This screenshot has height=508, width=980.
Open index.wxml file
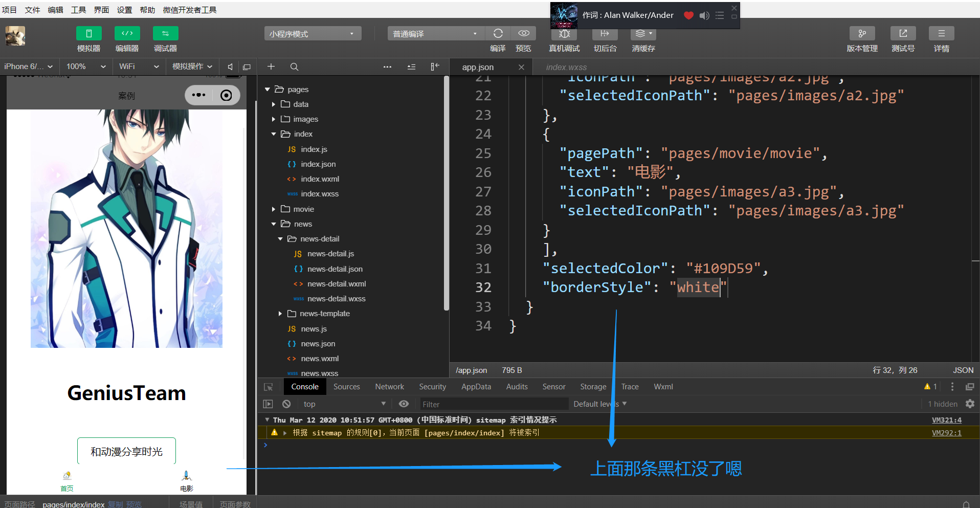320,179
